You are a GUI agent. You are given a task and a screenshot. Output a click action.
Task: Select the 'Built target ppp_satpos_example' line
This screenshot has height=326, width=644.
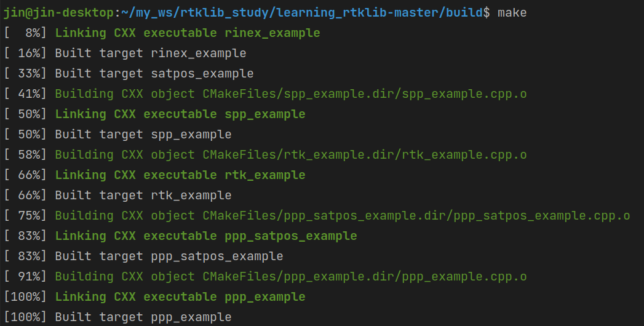pos(169,256)
